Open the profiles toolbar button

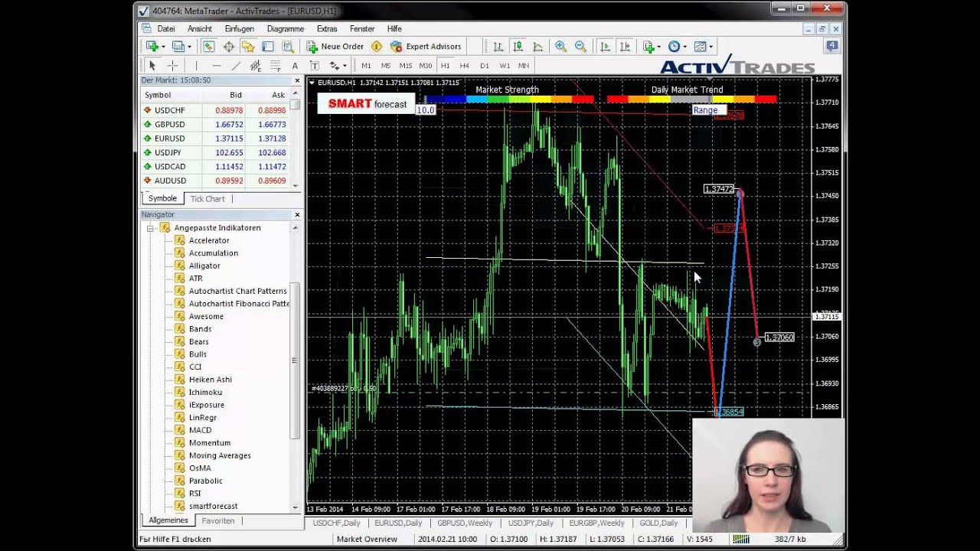(x=180, y=47)
